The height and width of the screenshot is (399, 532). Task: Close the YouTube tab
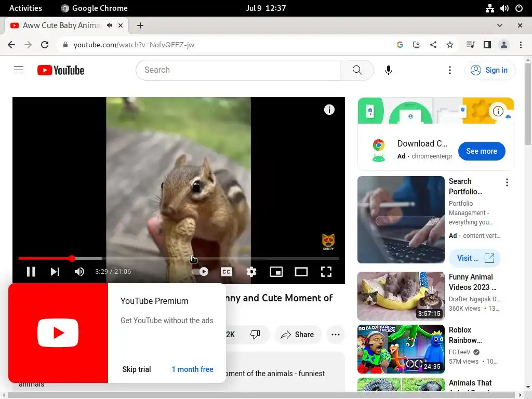(x=121, y=25)
